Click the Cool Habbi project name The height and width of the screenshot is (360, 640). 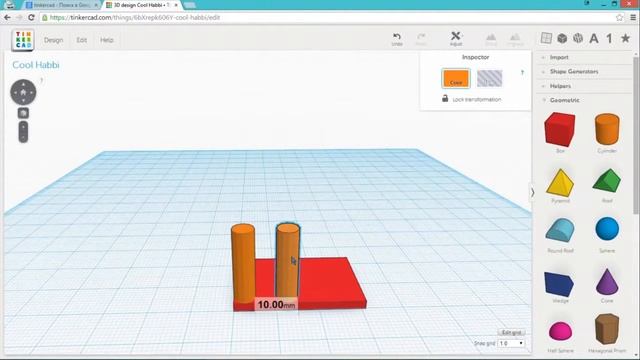[x=36, y=65]
